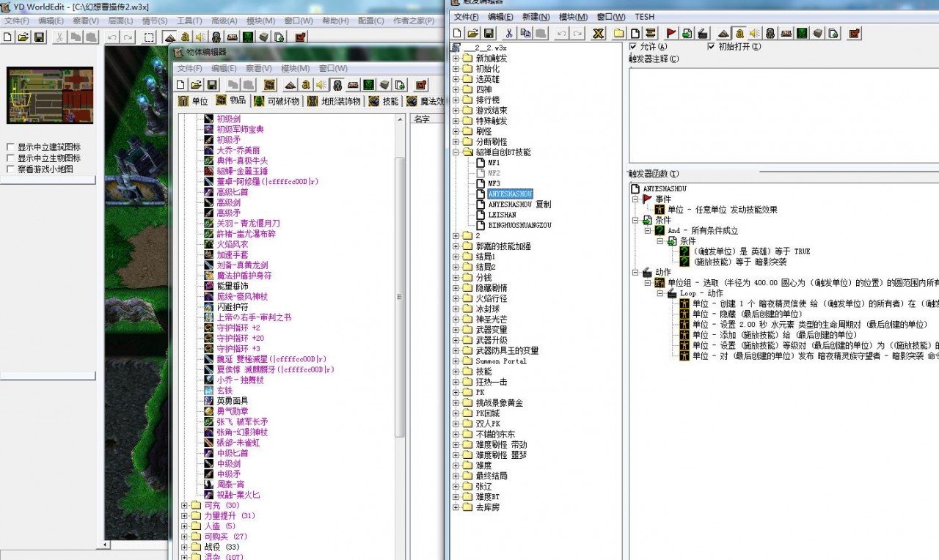The height and width of the screenshot is (560, 939).
Task: Select item 上帝的右手-审判之书
Action: coord(254,317)
